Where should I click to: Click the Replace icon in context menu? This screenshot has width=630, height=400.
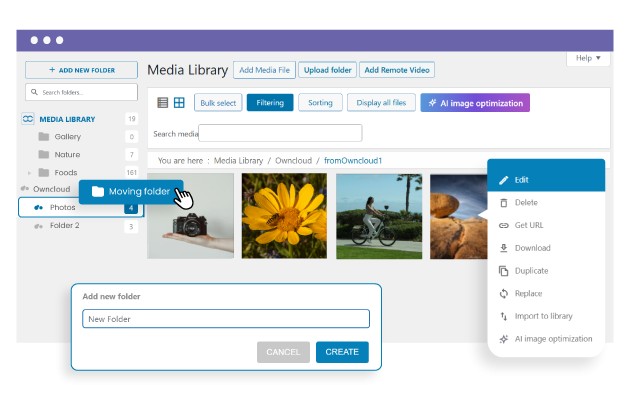504,294
